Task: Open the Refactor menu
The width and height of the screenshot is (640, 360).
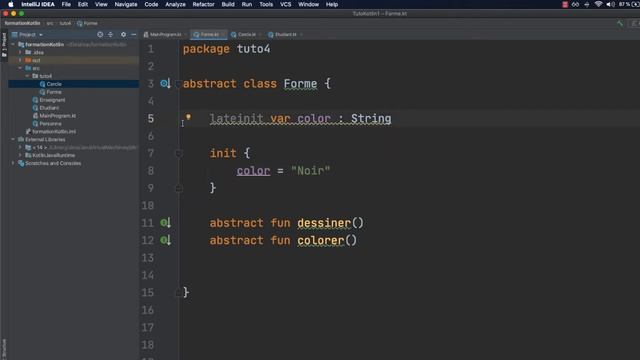Action: tap(203, 4)
